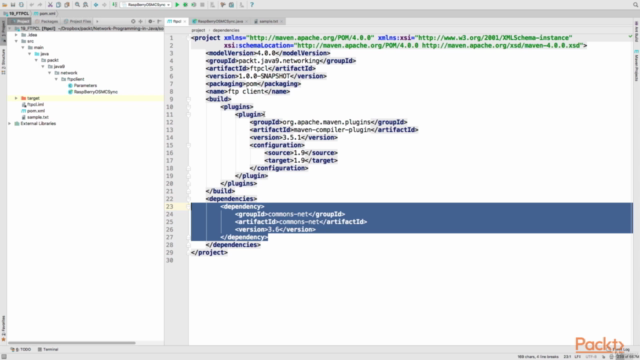Click the Open folder toolbar icon

(4, 4)
